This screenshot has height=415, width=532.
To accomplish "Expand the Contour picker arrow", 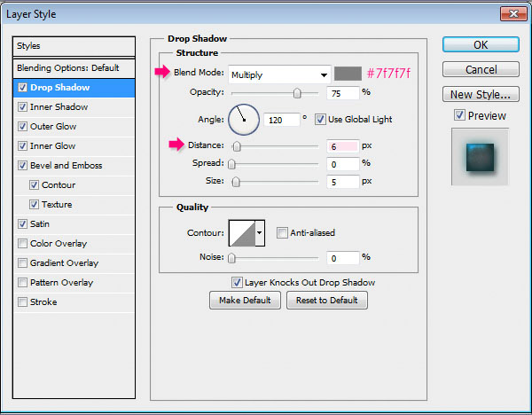I will [260, 233].
